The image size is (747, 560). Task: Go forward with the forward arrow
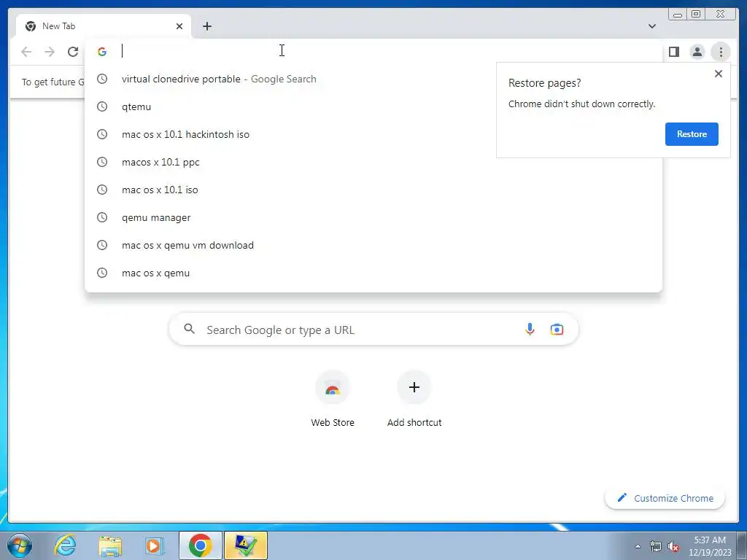coord(50,52)
